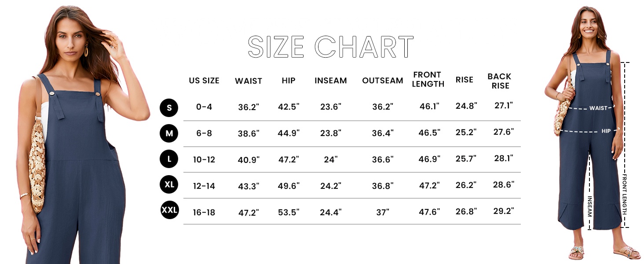Select the 37" outseam value for XXL

coord(382,213)
